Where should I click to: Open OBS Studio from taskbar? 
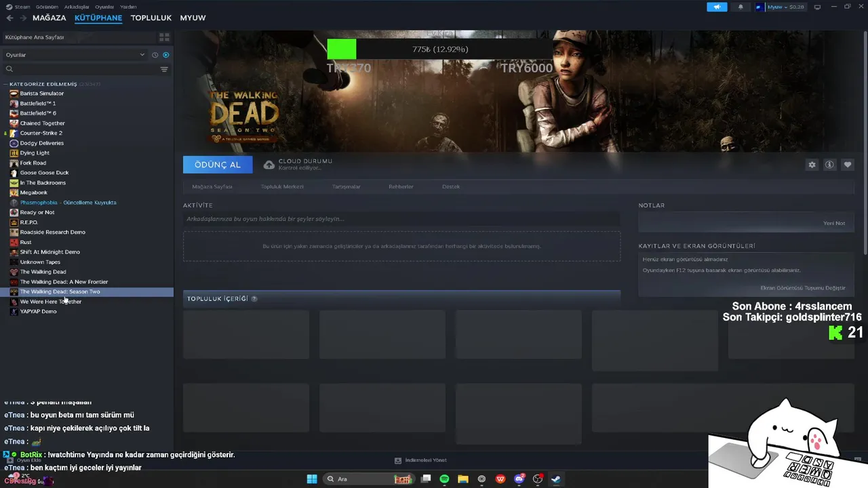coord(538,479)
